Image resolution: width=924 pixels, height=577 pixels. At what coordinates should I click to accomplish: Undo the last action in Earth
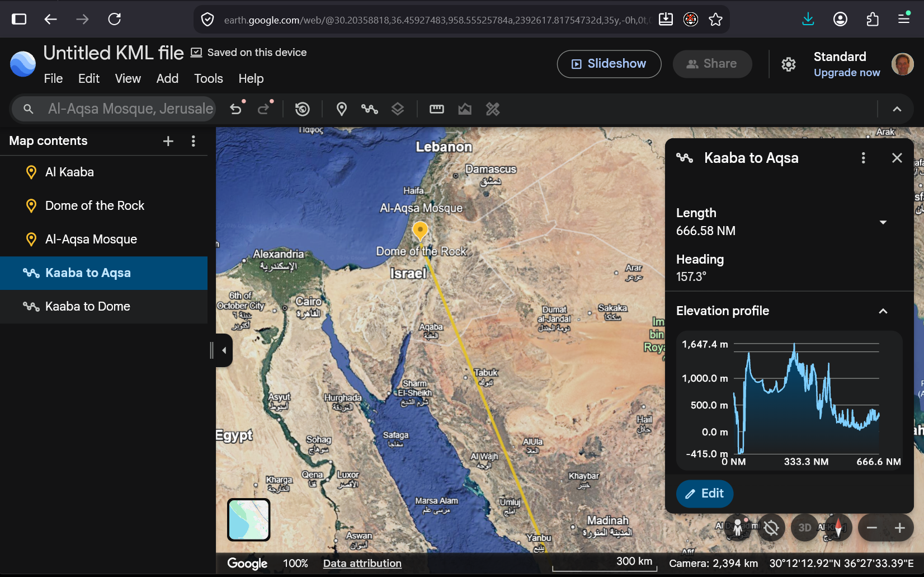point(236,109)
